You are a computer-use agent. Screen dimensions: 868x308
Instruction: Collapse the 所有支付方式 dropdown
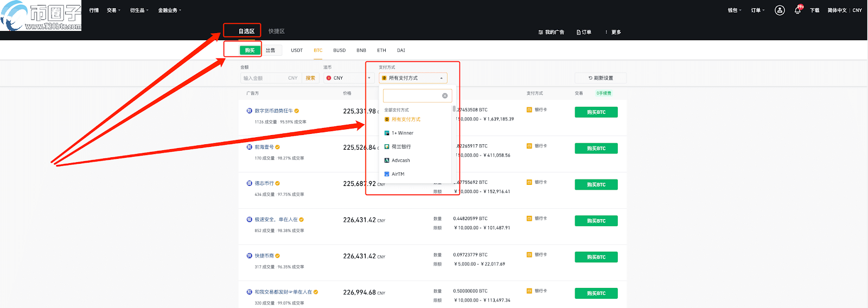413,78
